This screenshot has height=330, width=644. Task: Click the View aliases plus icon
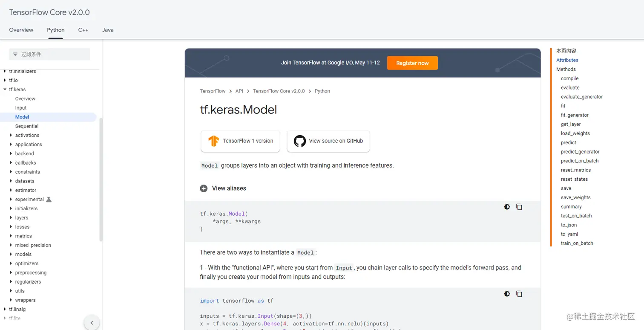204,188
